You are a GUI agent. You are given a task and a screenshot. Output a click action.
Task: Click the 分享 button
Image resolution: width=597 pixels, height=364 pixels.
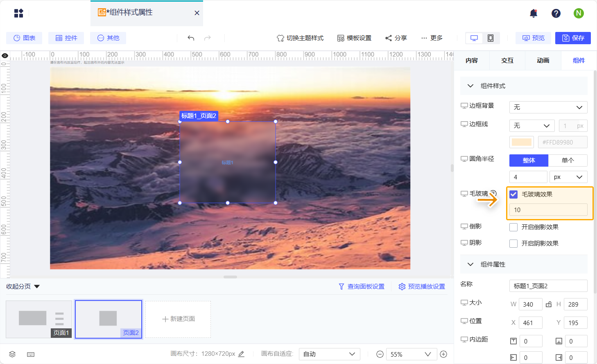point(396,38)
